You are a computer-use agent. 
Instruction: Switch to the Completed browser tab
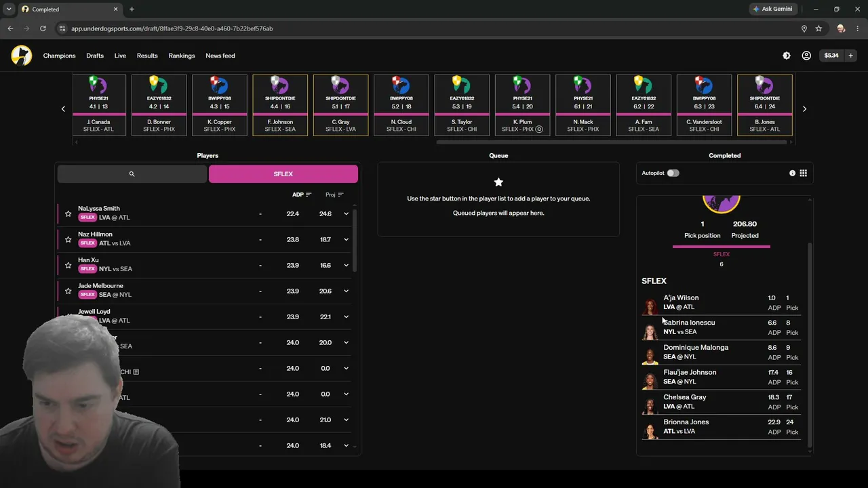point(69,9)
